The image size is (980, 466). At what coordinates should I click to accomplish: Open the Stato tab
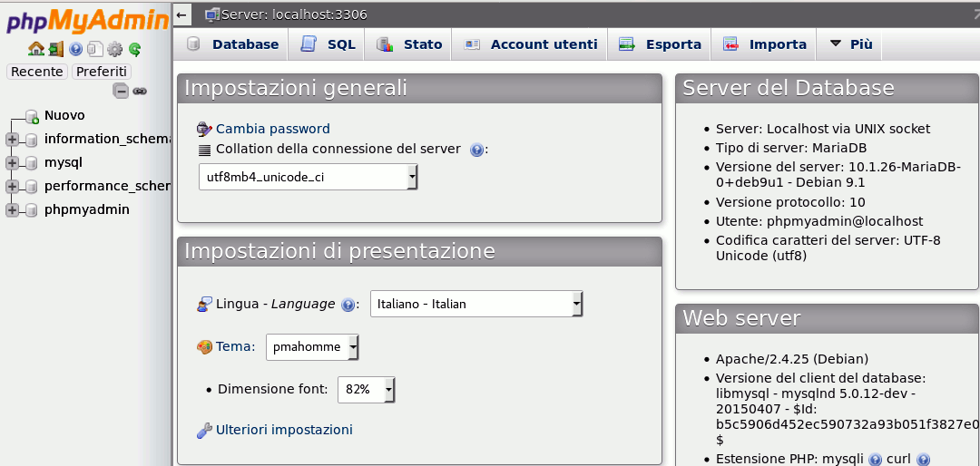click(409, 44)
